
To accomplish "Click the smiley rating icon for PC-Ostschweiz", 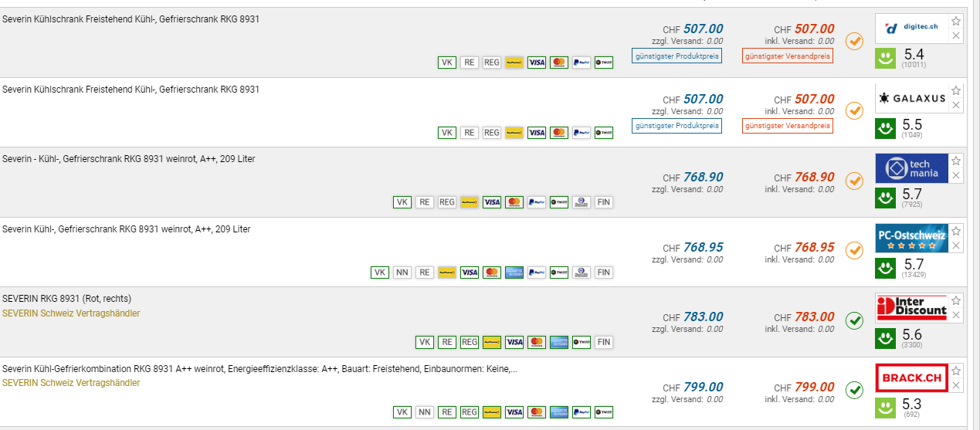I will click(885, 269).
